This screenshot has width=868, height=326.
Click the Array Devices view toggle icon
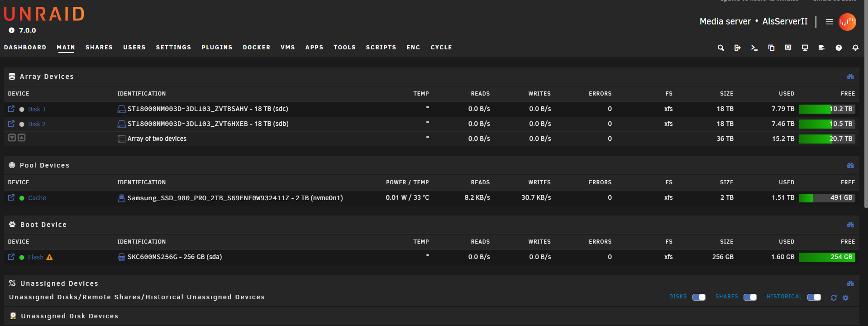tap(850, 77)
